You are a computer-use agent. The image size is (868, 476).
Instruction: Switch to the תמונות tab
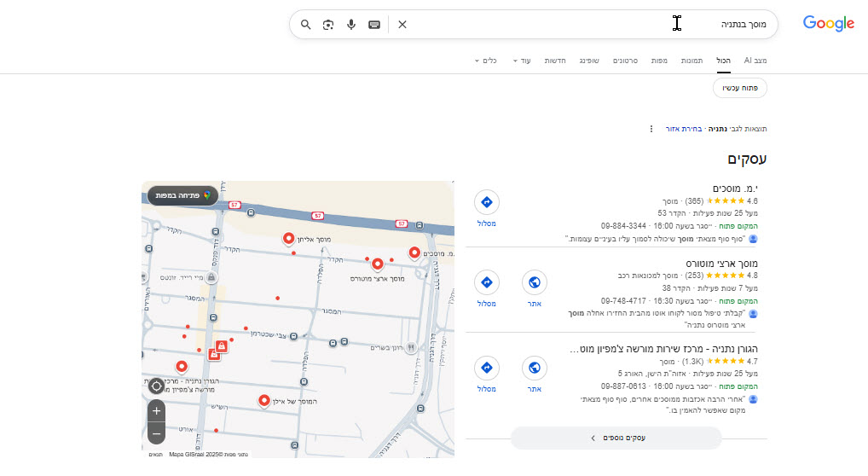tap(692, 61)
